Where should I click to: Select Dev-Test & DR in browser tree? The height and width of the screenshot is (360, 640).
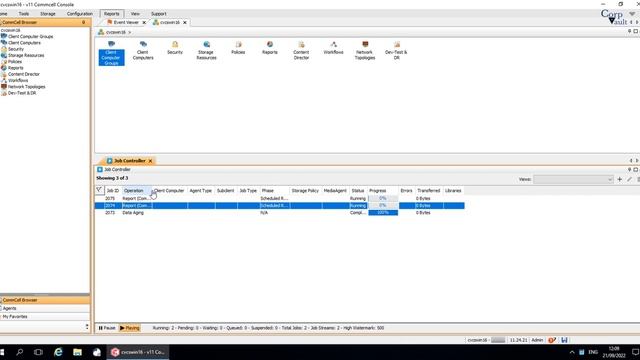coord(22,93)
